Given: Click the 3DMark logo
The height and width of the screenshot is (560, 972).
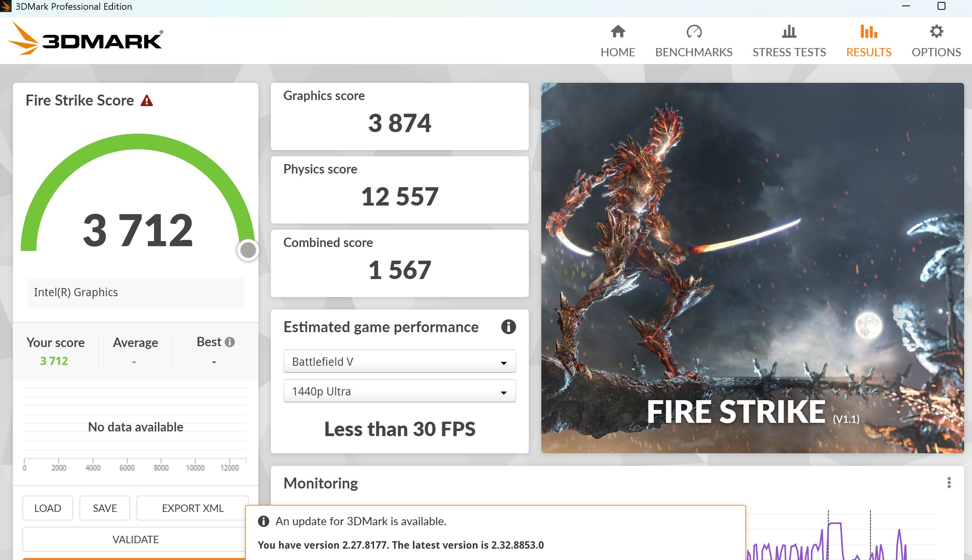Looking at the screenshot, I should (85, 39).
